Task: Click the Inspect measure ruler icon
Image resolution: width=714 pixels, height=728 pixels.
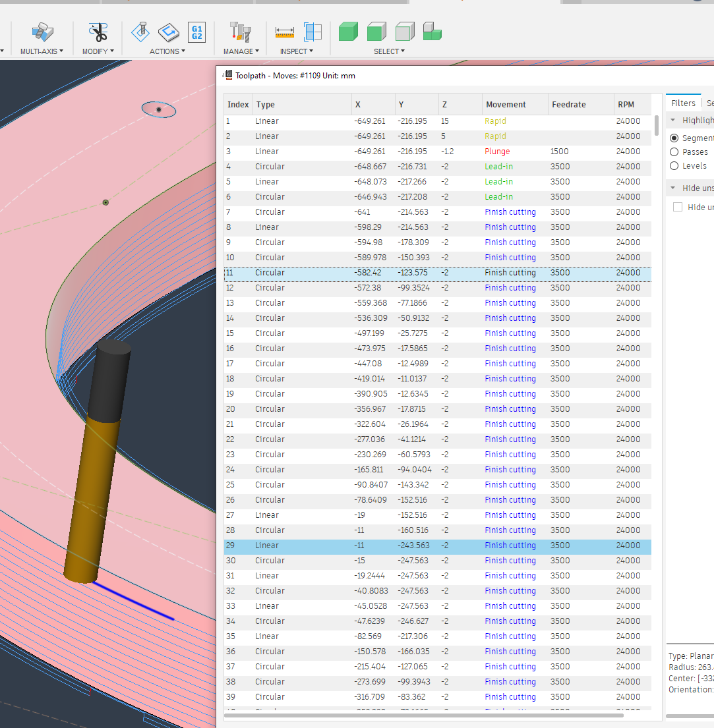Action: [x=285, y=30]
